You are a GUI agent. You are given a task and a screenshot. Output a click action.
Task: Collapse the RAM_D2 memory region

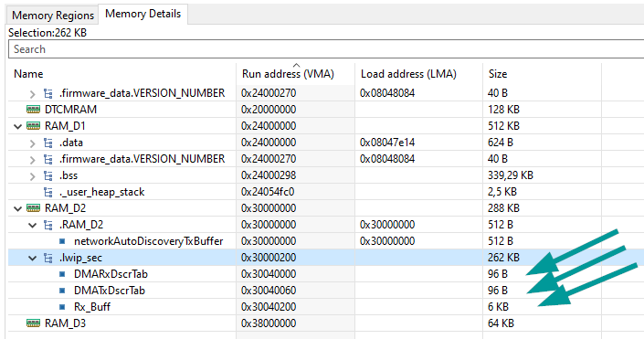(17, 208)
